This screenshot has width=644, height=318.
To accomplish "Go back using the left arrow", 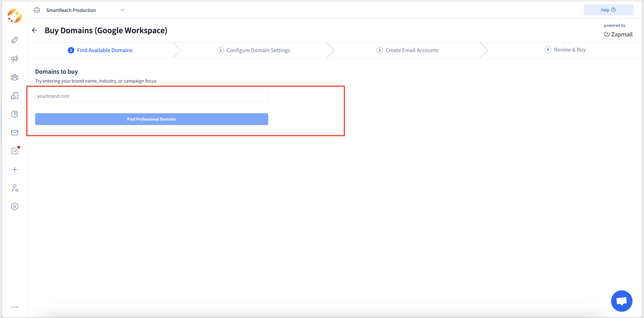I will coord(35,30).
